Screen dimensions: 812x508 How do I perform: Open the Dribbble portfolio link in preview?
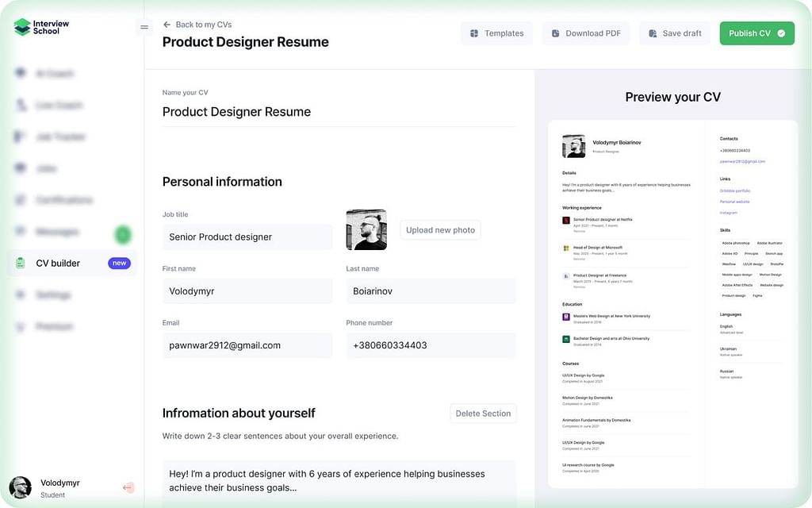pyautogui.click(x=735, y=190)
